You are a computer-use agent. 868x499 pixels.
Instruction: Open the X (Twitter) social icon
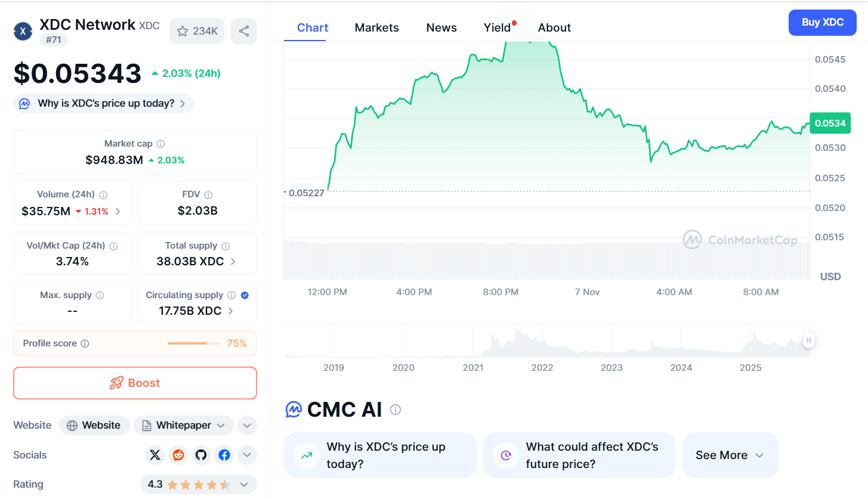(155, 455)
